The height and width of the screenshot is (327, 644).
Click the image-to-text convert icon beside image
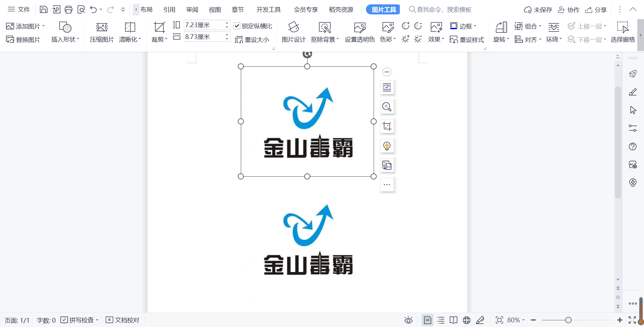click(x=387, y=165)
